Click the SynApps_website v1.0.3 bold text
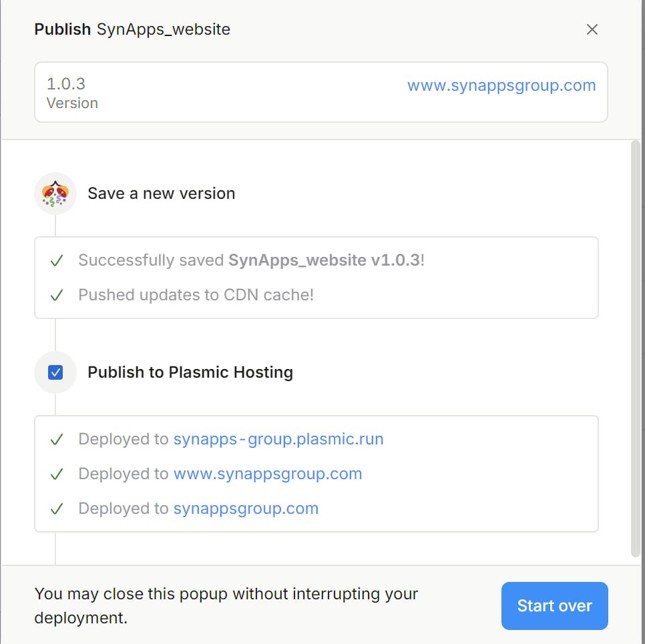 point(325,260)
